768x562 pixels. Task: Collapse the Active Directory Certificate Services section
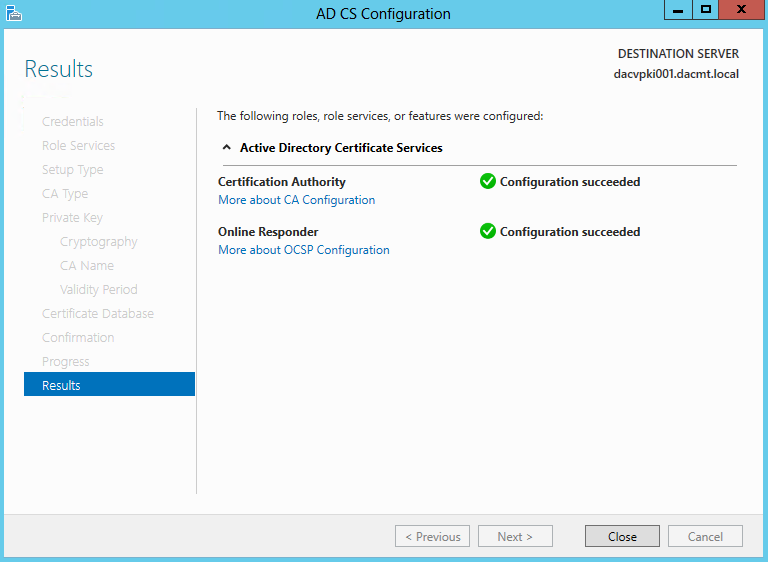(x=227, y=147)
